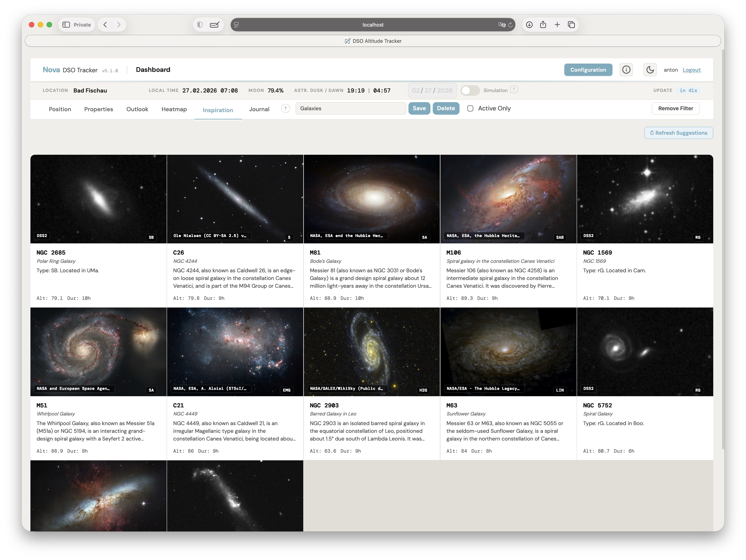Open the Journal tab
This screenshot has height=560, width=746.
(x=259, y=109)
